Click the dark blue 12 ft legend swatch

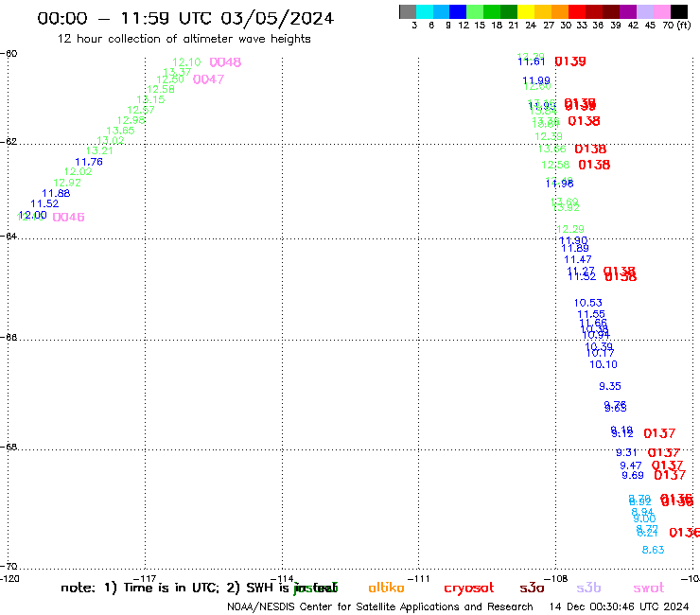[458, 11]
